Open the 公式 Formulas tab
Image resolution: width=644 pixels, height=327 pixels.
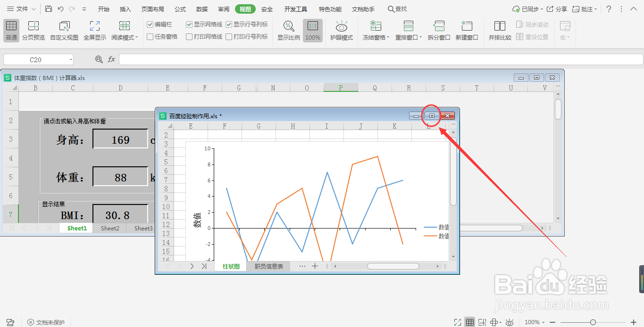click(x=180, y=9)
